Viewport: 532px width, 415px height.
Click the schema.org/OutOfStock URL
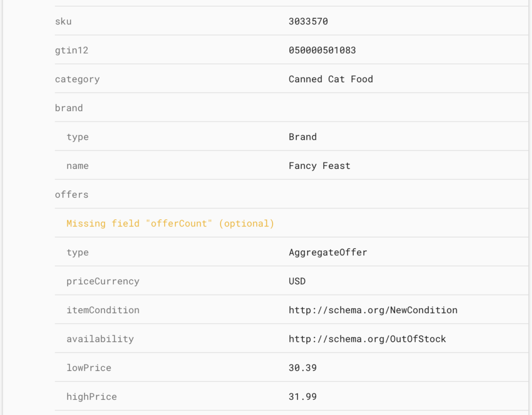(x=367, y=339)
